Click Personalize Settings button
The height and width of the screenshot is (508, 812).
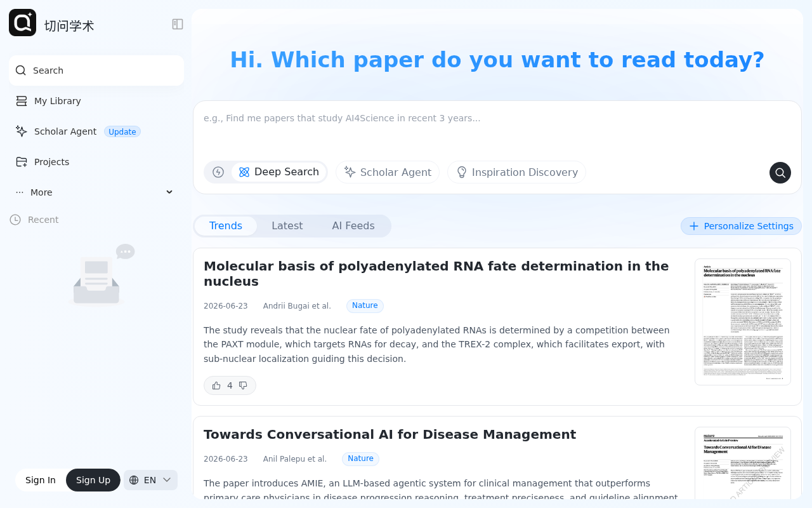(x=741, y=226)
